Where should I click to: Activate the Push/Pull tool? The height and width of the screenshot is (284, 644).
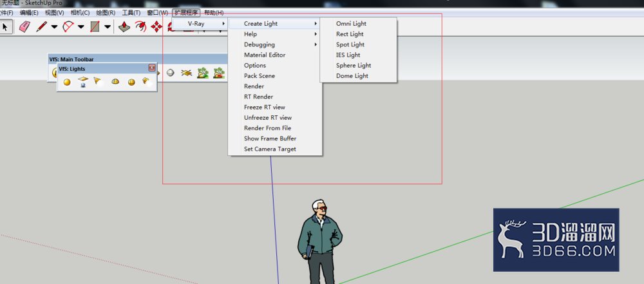[124, 26]
